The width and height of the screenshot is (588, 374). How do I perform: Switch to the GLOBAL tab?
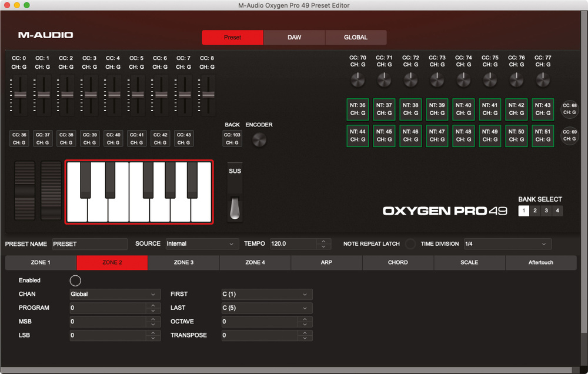click(x=356, y=38)
